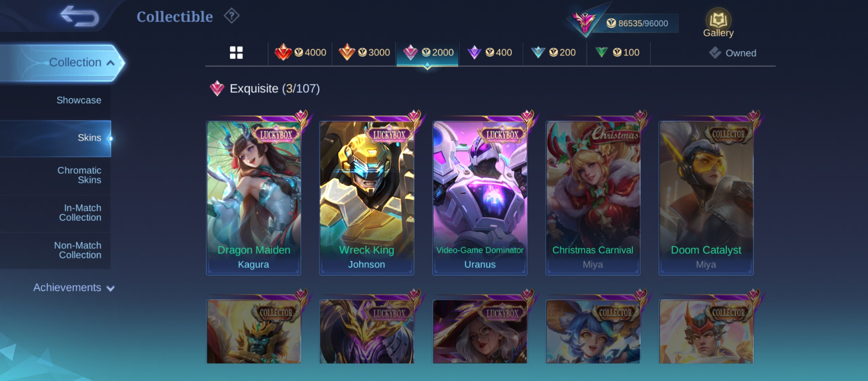868x381 pixels.
Task: Select the 200-point blue gem tier
Action: point(553,53)
